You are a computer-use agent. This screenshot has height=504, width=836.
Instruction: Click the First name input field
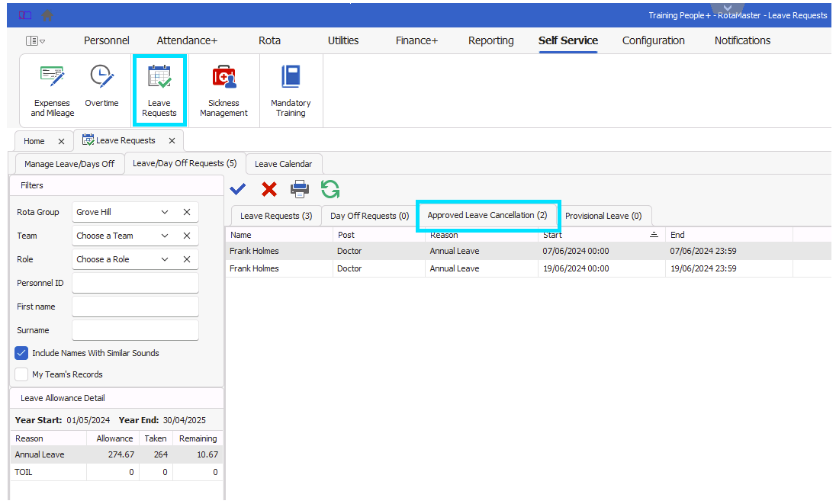click(x=136, y=307)
